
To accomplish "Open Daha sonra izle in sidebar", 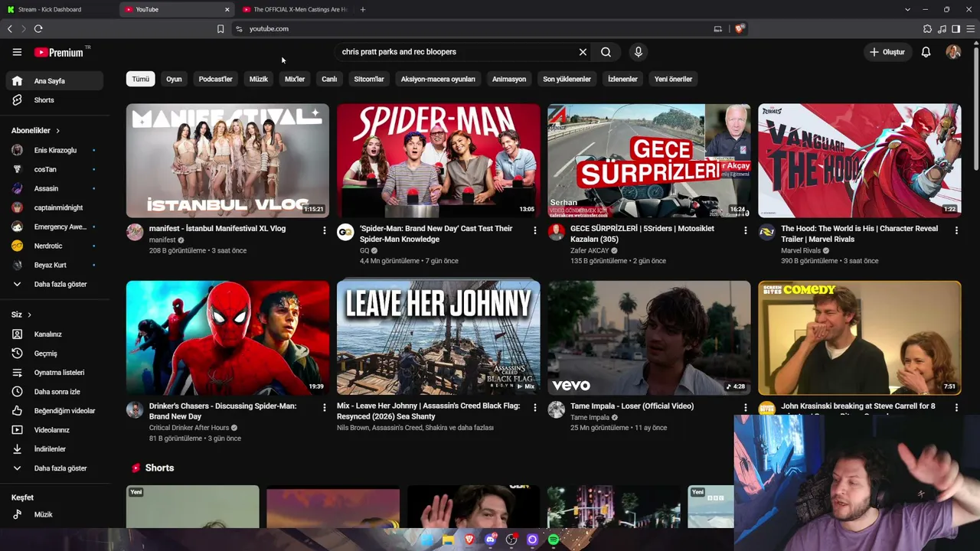I will 54,392.
